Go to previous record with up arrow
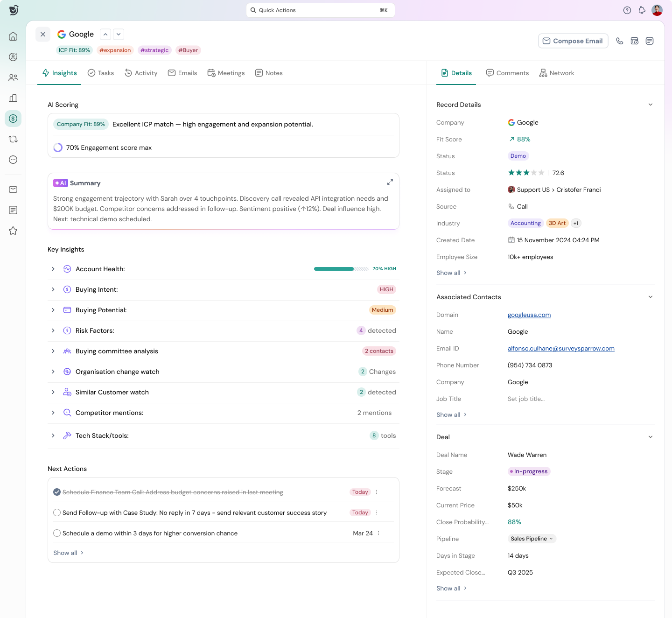The image size is (672, 618). click(x=106, y=34)
